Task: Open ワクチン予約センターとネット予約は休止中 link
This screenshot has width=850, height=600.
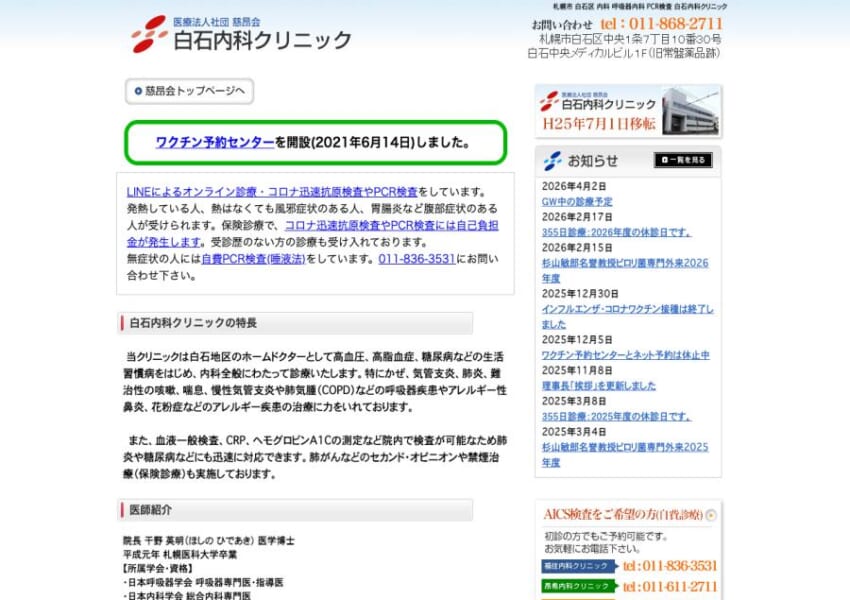Action: pos(625,355)
